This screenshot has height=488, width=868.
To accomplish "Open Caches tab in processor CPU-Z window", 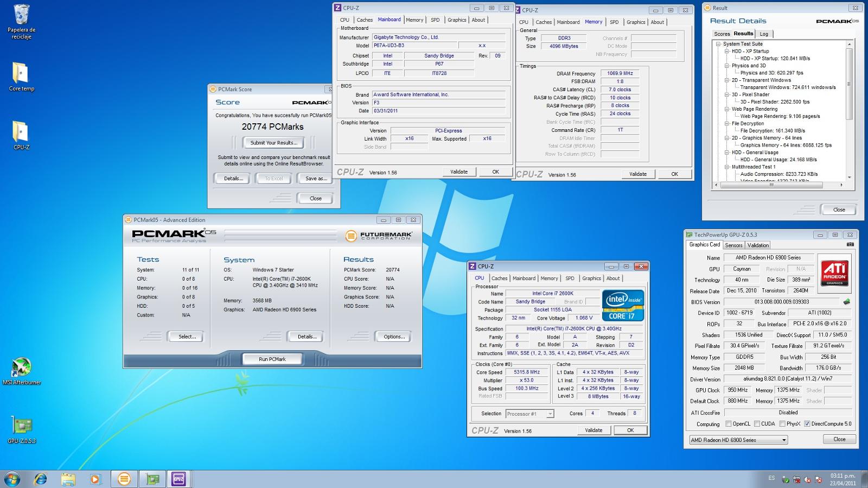I will point(500,278).
